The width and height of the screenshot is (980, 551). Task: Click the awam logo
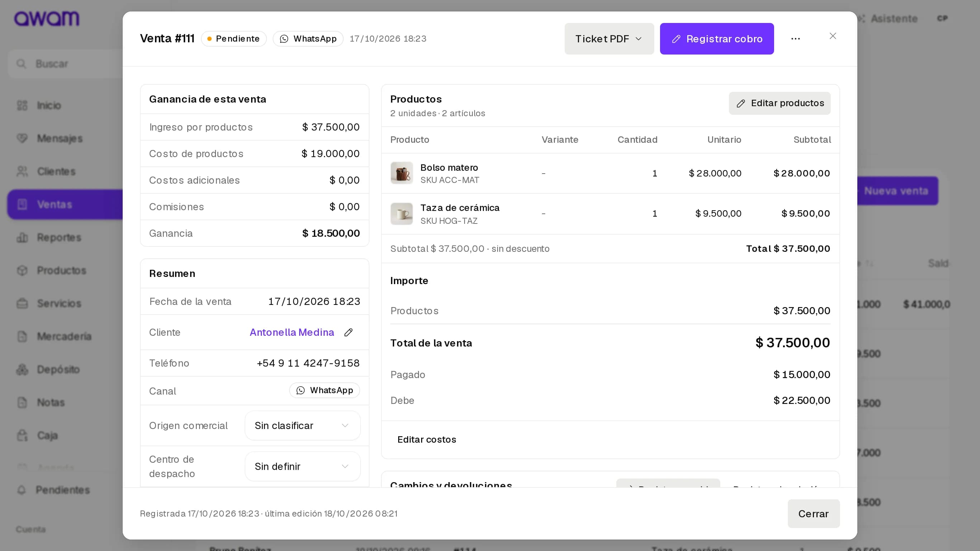coord(47,19)
